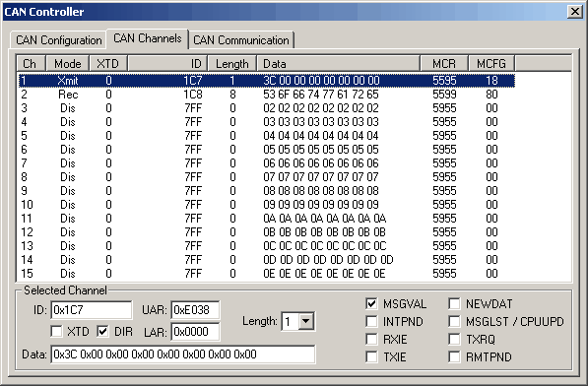Check the XTD checkbox in Selected Channel

click(x=56, y=331)
